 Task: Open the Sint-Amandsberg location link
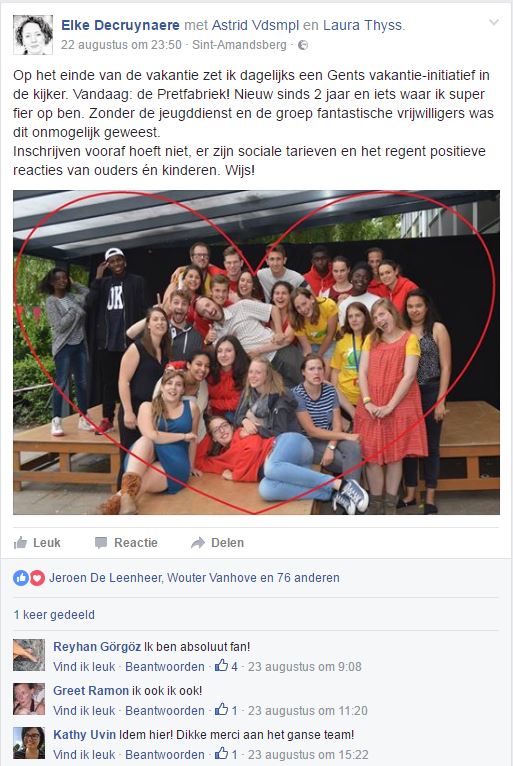click(239, 45)
